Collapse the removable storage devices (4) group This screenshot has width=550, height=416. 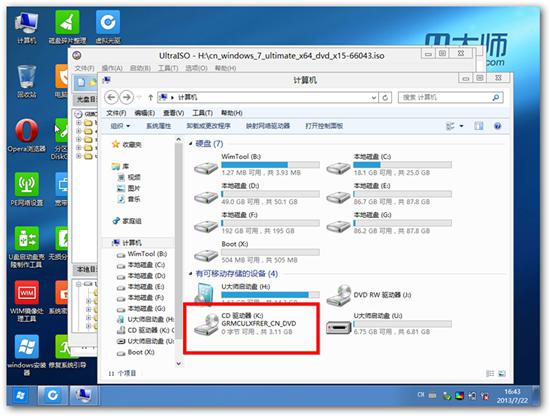click(190, 274)
